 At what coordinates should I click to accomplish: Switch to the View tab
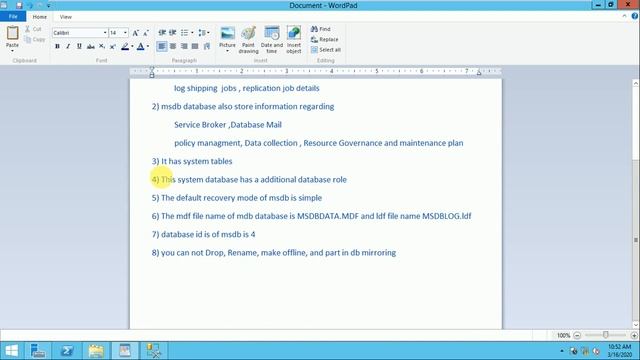65,17
